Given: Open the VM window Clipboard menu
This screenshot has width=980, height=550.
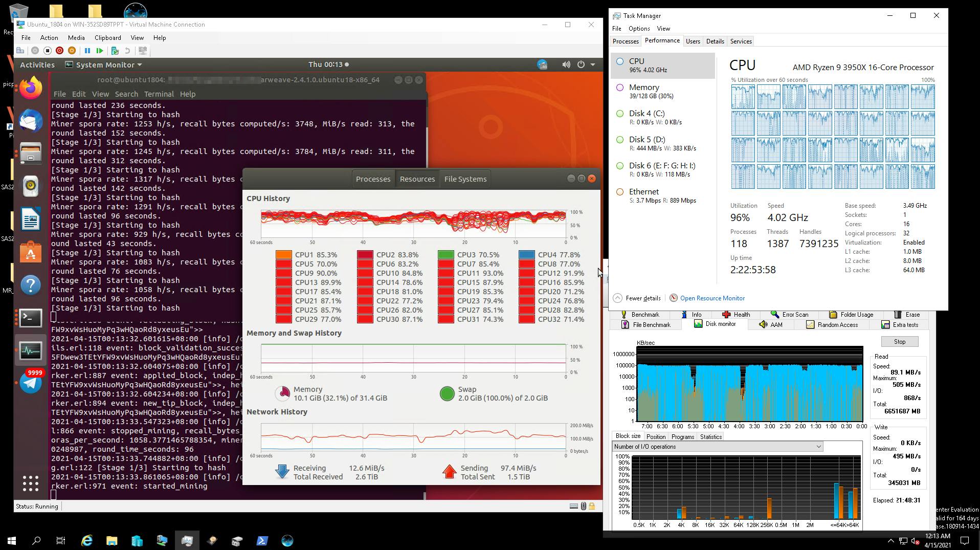Looking at the screenshot, I should 107,38.
